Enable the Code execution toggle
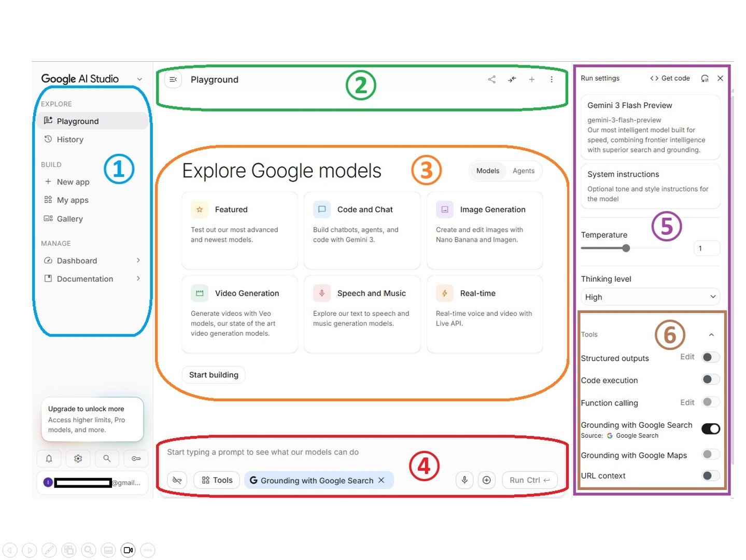 [711, 380]
